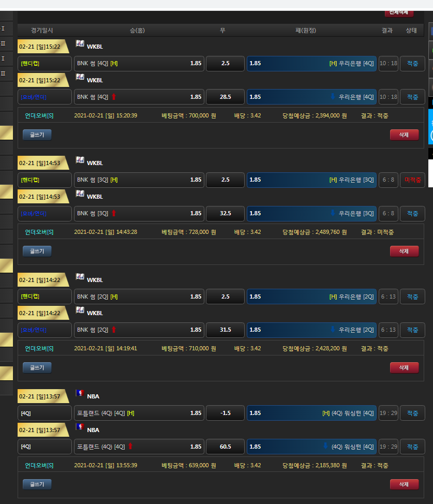Click the 19 : 29 score in the 포틀랜드 handicap row
433x504 pixels.
point(388,413)
